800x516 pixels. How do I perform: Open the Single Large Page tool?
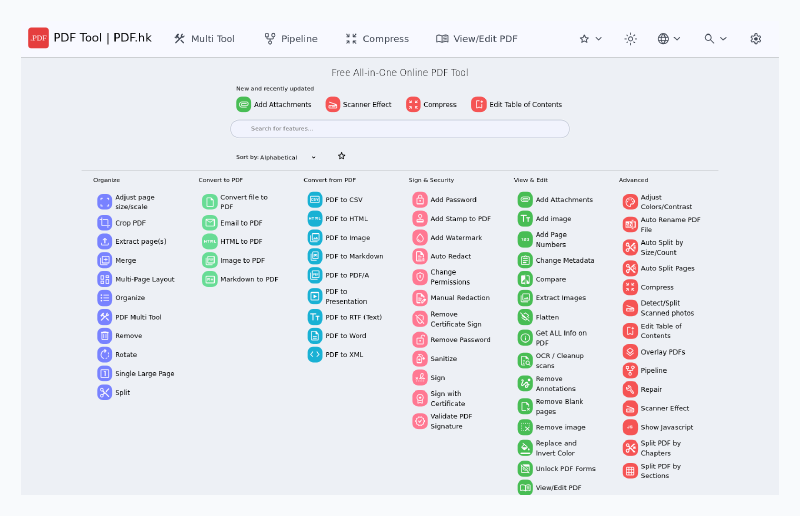(x=136, y=374)
